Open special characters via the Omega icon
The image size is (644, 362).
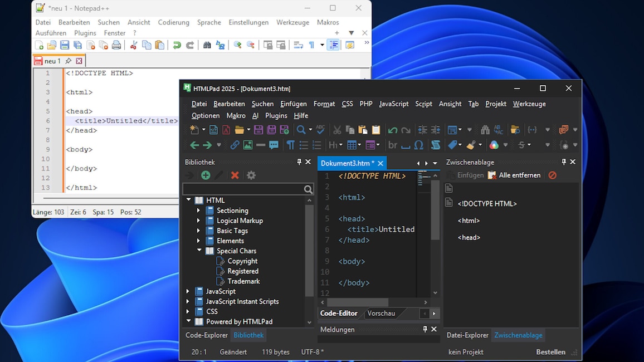click(x=418, y=145)
